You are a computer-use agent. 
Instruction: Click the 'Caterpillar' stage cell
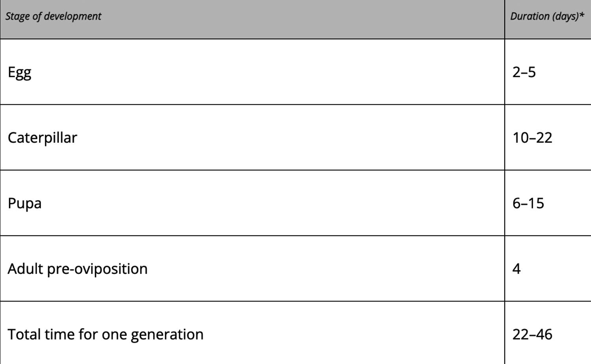pos(252,137)
